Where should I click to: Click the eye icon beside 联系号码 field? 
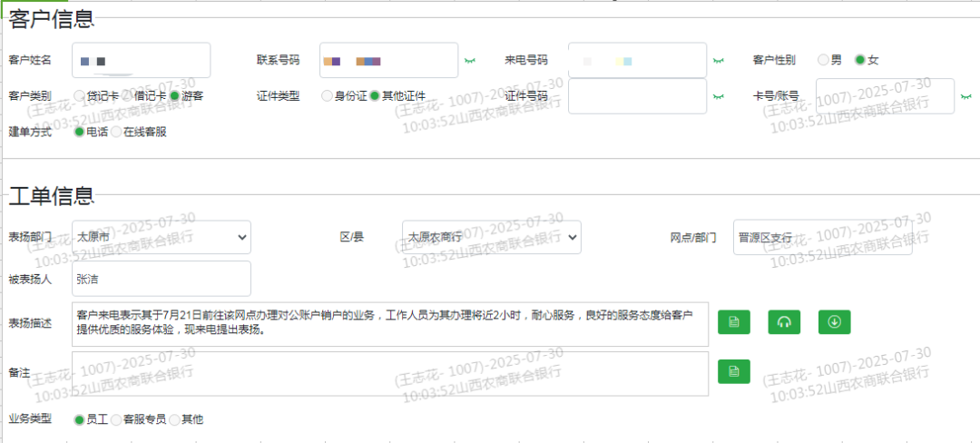[x=470, y=61]
